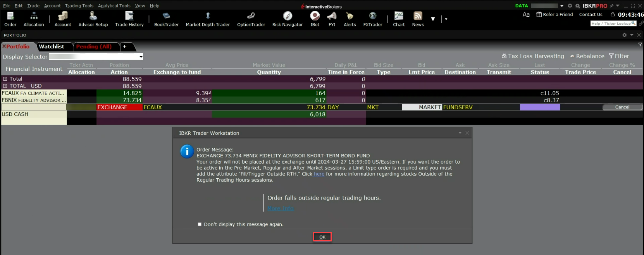Image resolution: width=644 pixels, height=255 pixels.
Task: Click info icon in Order Message dialog
Action: (x=187, y=152)
